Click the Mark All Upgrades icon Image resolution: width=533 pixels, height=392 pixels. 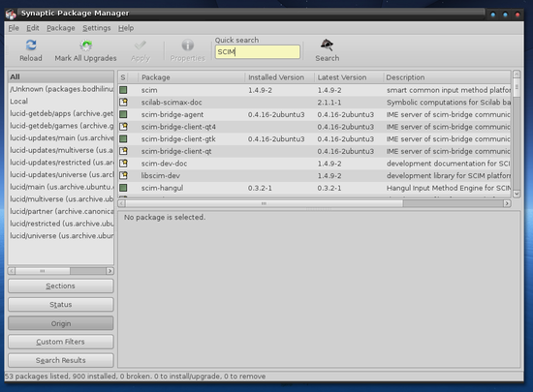tap(85, 45)
